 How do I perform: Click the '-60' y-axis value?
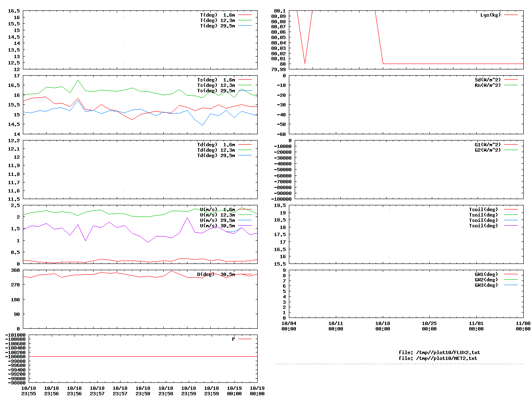pos(281,134)
